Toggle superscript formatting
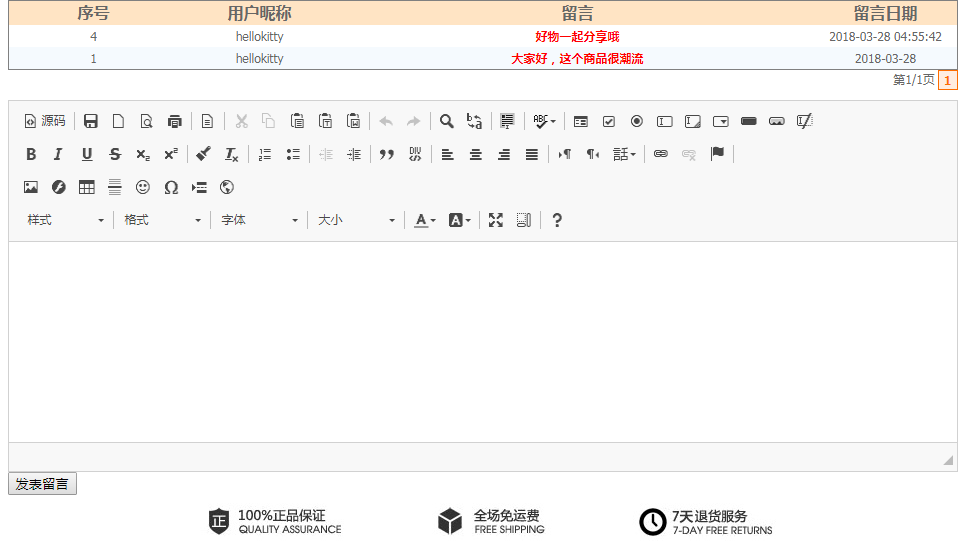 pyautogui.click(x=171, y=154)
